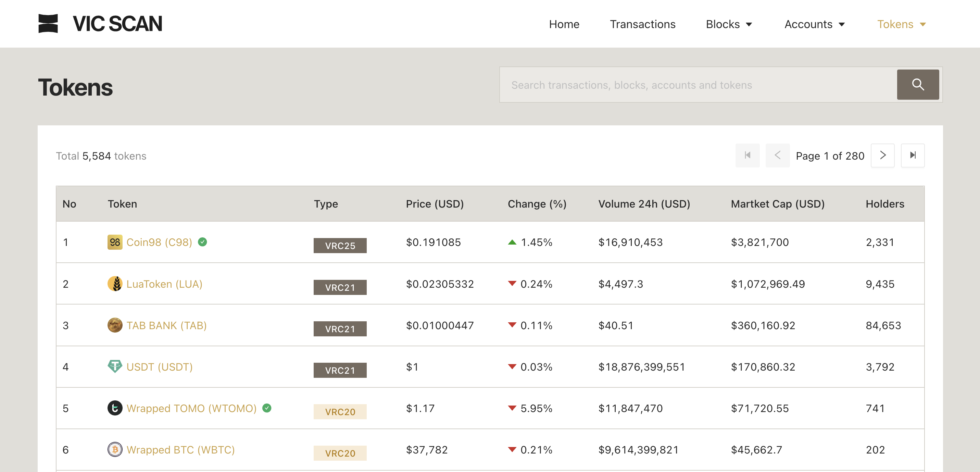Click the Wrapped BTC logo icon
980x472 pixels.
click(x=114, y=449)
